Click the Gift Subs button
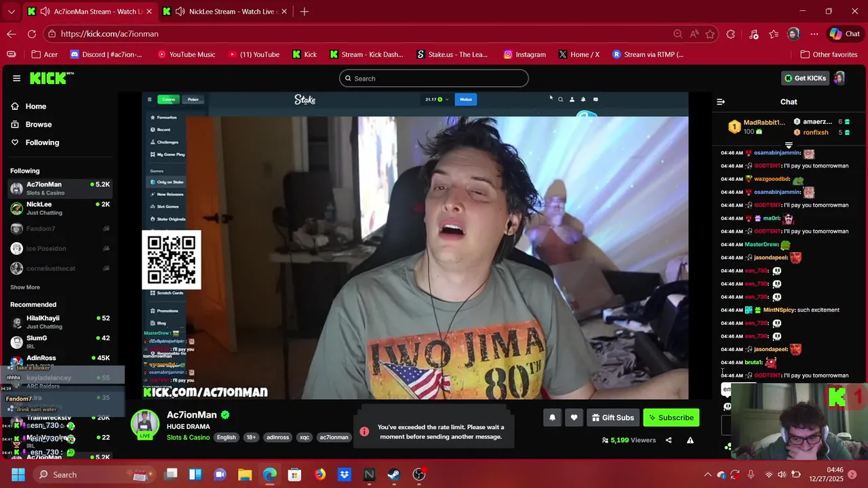Image resolution: width=868 pixels, height=488 pixels. coord(612,418)
